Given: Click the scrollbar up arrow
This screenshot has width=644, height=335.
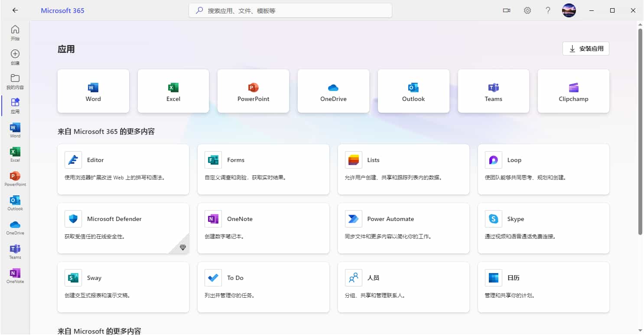Looking at the screenshot, I should click(x=640, y=25).
